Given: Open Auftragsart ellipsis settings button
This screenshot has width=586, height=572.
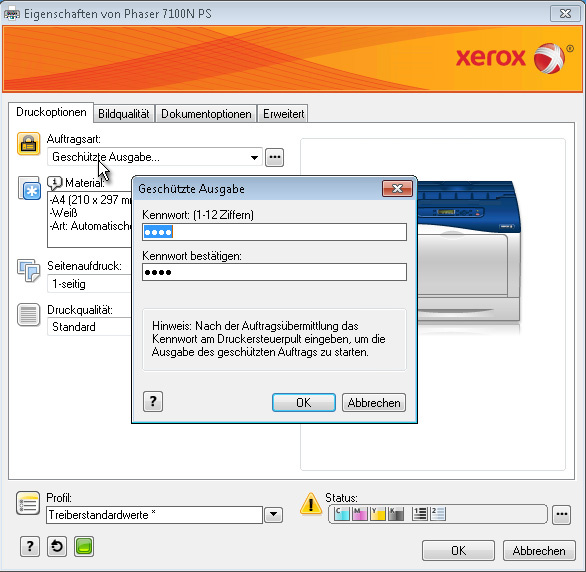Looking at the screenshot, I should click(274, 157).
